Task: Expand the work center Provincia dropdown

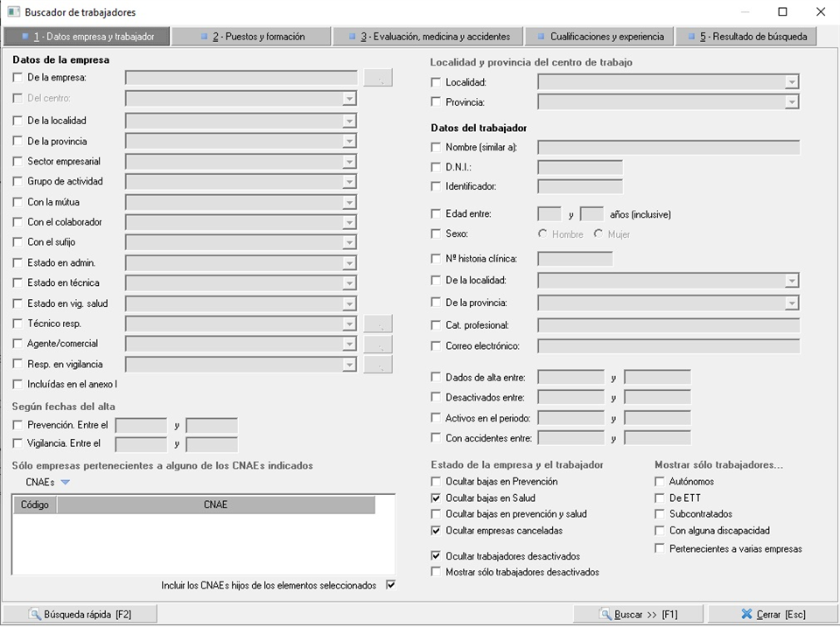Action: click(x=792, y=102)
